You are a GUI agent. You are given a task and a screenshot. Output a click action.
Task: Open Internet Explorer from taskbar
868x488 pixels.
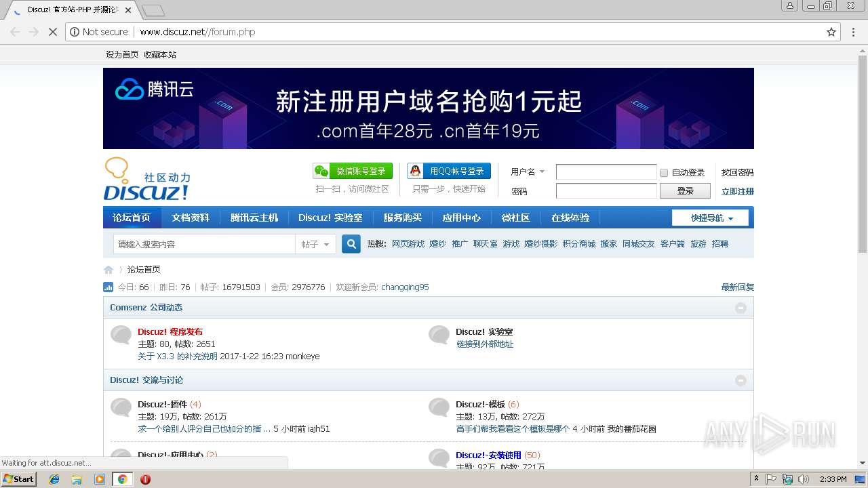click(54, 479)
